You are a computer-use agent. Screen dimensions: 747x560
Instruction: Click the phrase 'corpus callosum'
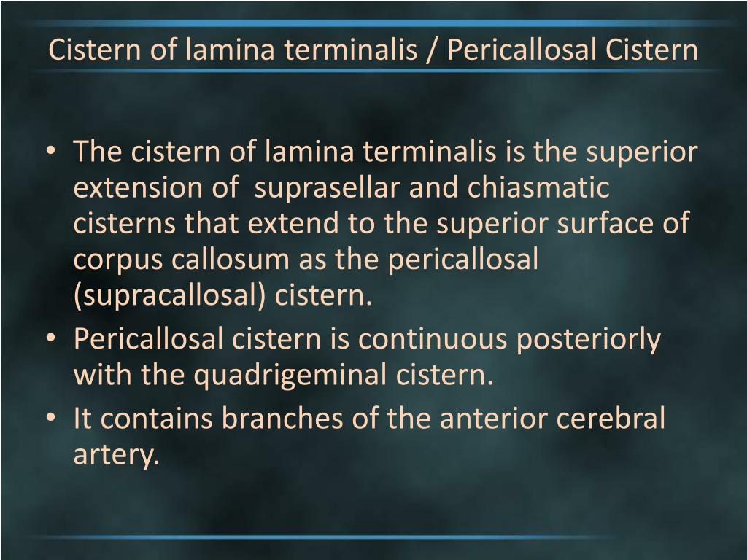pos(182,260)
